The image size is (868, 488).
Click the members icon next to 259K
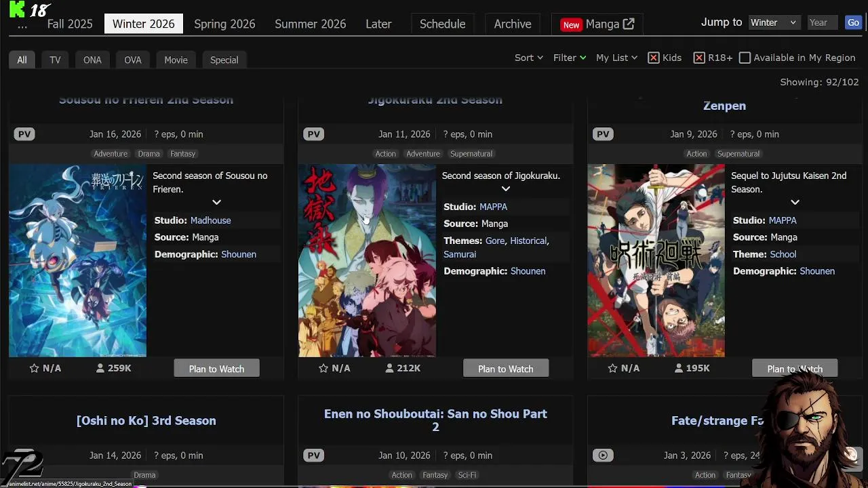[x=100, y=368]
